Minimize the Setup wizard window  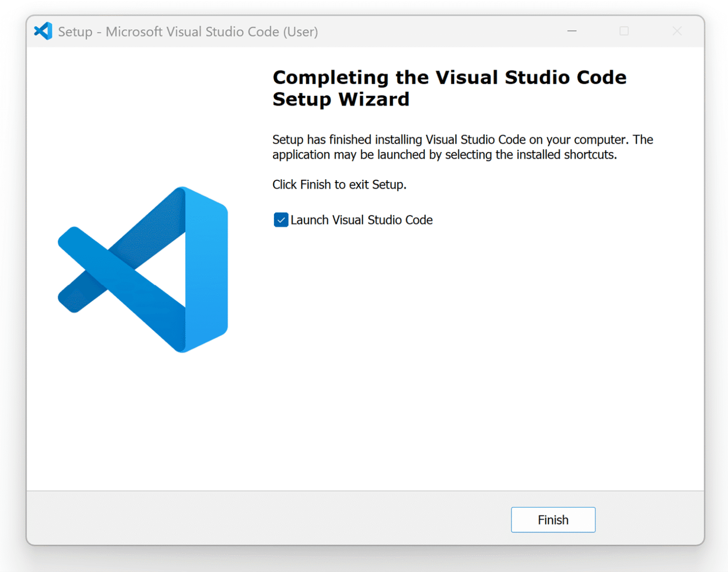571,30
